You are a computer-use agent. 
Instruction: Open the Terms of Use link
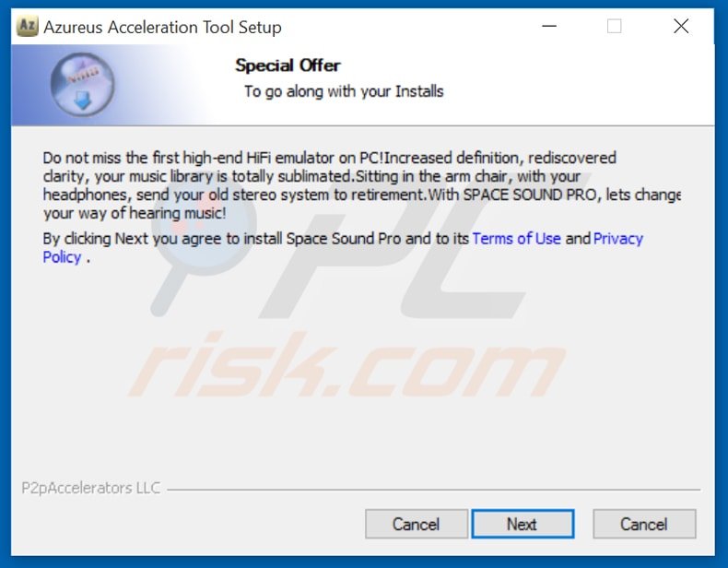pyautogui.click(x=516, y=238)
